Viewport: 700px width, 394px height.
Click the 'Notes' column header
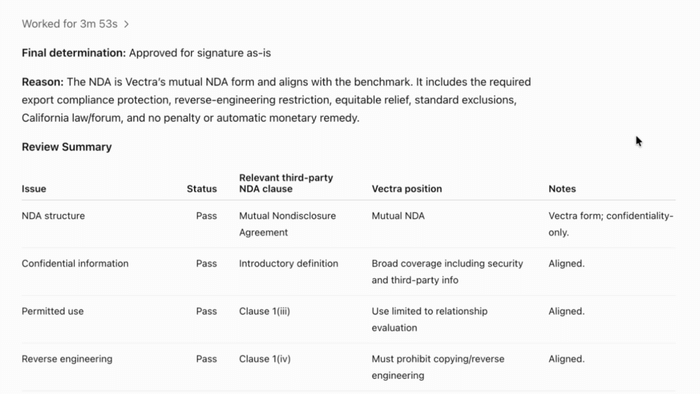click(x=562, y=189)
